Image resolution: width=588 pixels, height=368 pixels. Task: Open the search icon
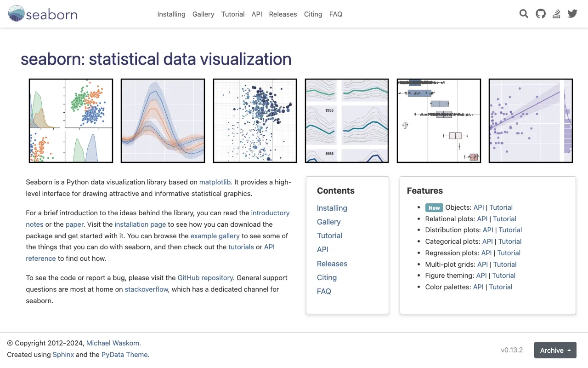[524, 14]
